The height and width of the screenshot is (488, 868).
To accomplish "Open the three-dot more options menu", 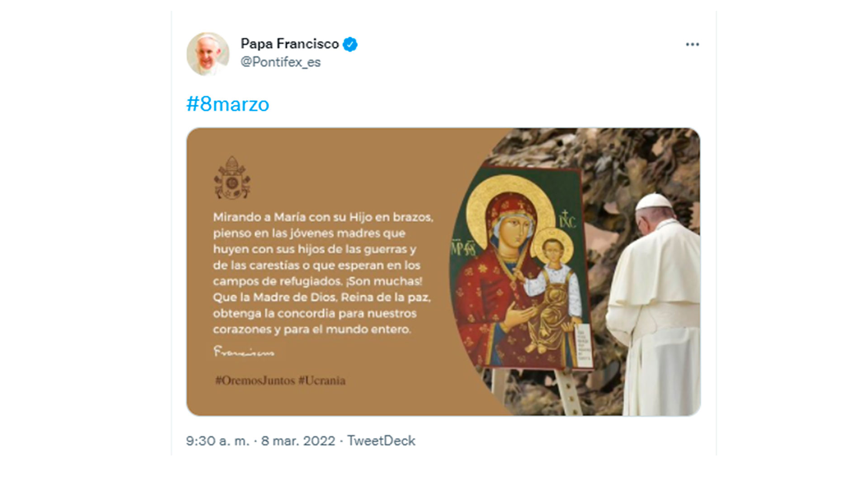I will point(692,44).
